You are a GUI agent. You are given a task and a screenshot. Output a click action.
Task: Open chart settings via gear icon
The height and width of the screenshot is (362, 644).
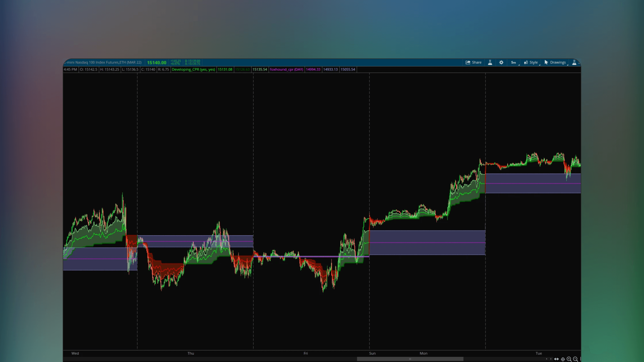501,63
